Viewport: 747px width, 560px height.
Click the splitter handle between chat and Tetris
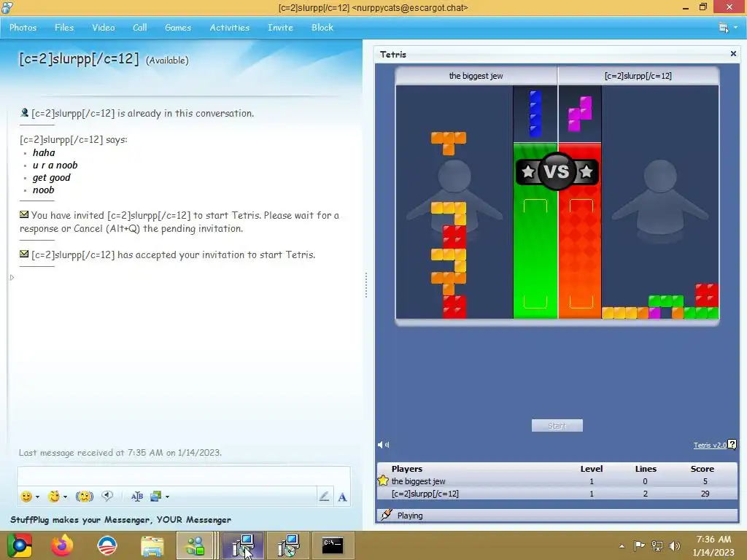pos(366,285)
